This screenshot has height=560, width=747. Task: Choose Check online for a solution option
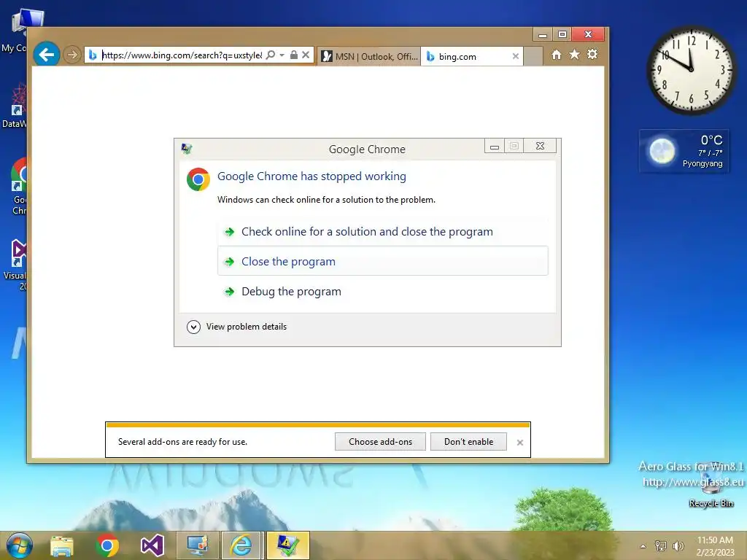click(382, 231)
